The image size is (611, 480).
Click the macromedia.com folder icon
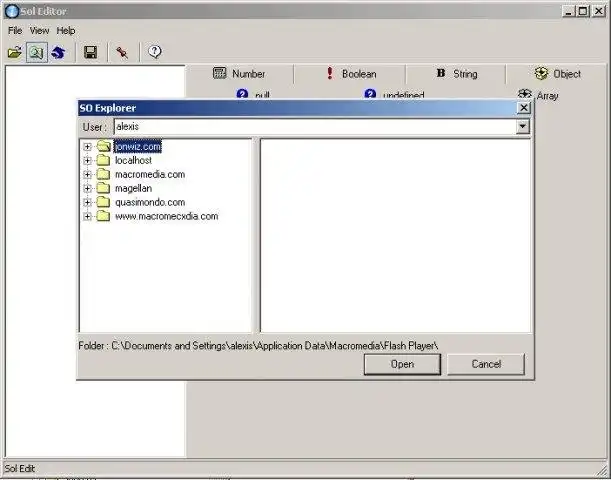(103, 174)
